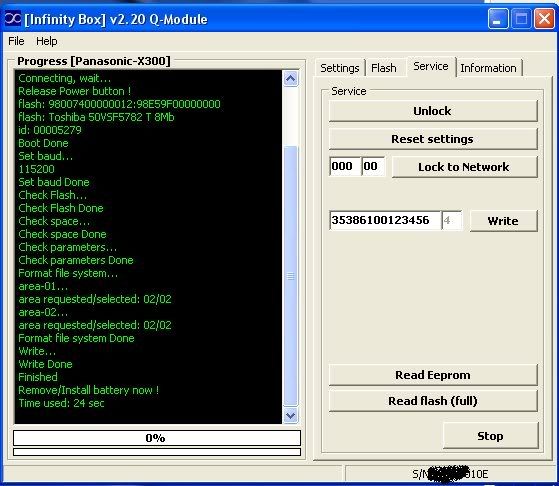This screenshot has height=486, width=559.
Task: Select the Service tab
Action: pyautogui.click(x=431, y=66)
